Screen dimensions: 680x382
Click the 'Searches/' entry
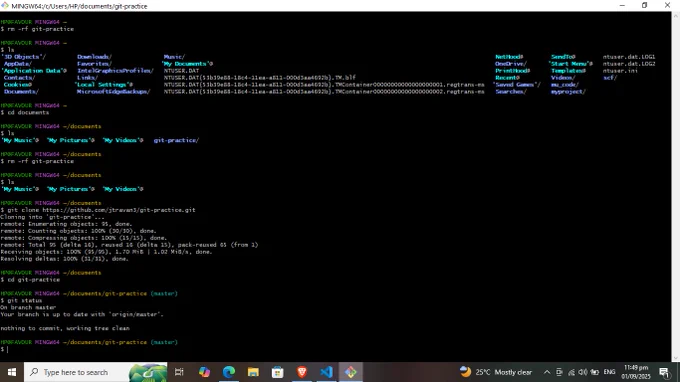(511, 91)
